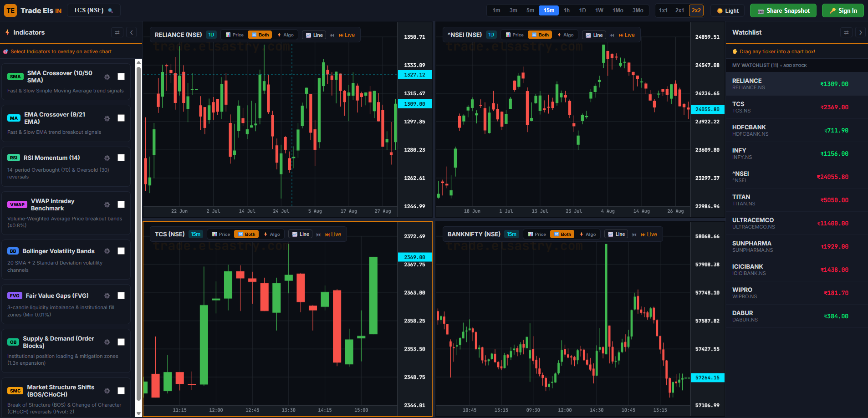Screen dimensions: 868x418
Task: Open Line chart type dropdown on RELIANCE chart
Action: coord(314,35)
